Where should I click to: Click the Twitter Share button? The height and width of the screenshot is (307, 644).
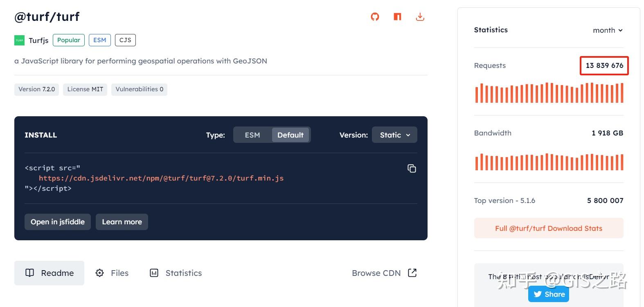coord(549,294)
